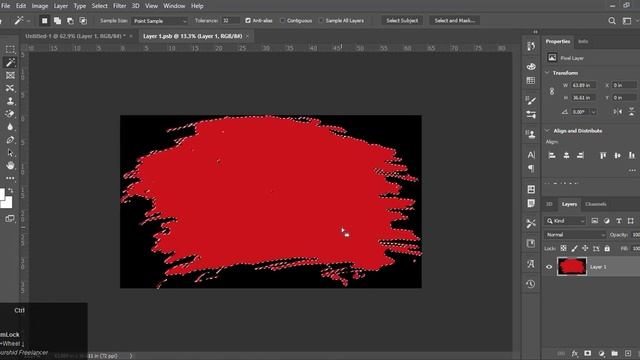Select the Rectangular Marquee tool

point(10,49)
